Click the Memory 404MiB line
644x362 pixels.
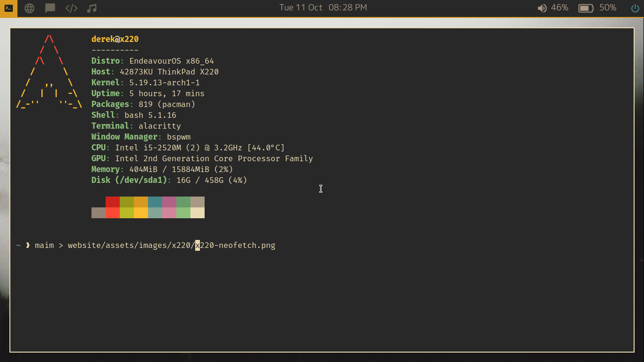pyautogui.click(x=162, y=169)
